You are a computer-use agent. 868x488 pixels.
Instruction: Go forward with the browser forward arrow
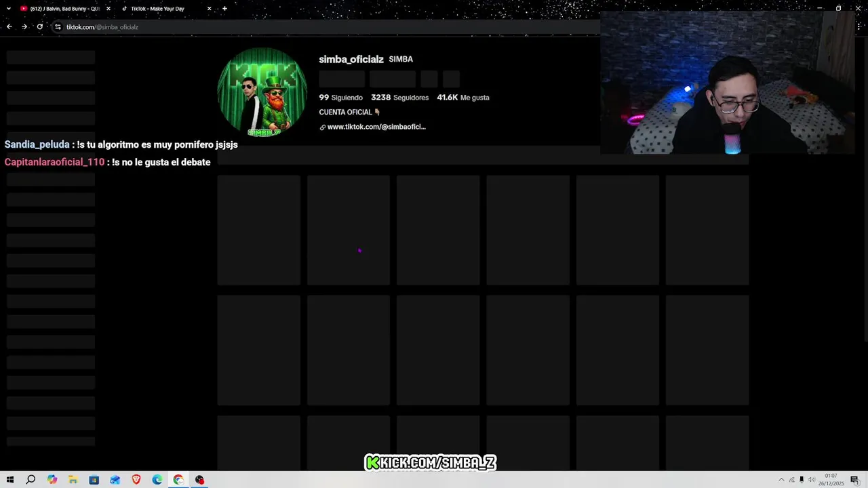tap(24, 27)
